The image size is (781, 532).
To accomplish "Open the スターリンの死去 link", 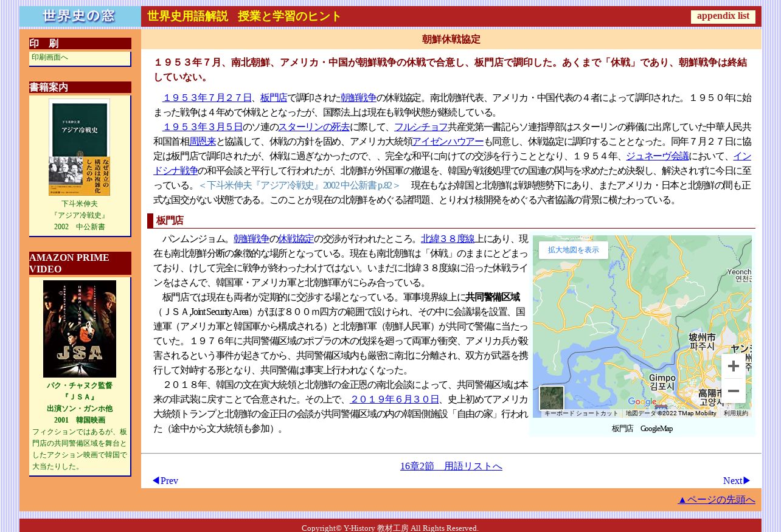I will click(314, 127).
